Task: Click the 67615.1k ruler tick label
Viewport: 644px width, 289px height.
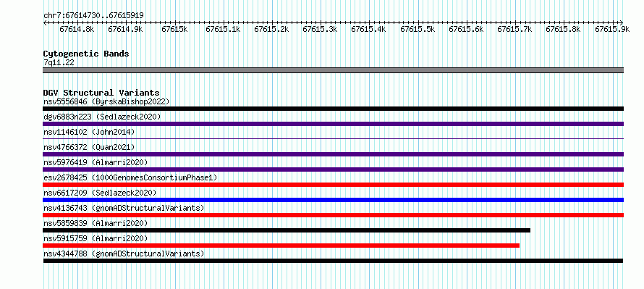Action: 223,29
